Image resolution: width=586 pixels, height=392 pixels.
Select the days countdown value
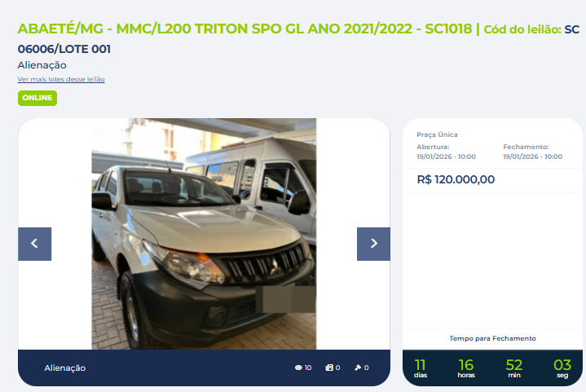point(420,365)
